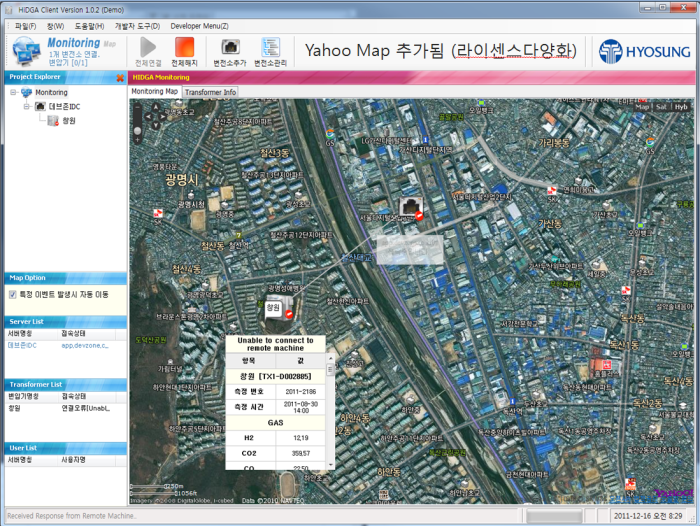Click the CO2 value 359,57 cell
Screen dimensions: 700x526
pos(301,454)
